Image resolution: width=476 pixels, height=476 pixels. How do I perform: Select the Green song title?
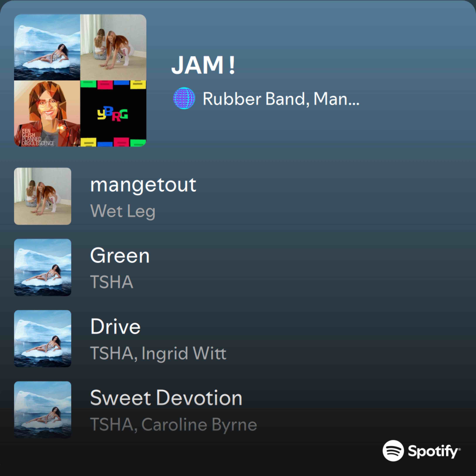(x=120, y=256)
